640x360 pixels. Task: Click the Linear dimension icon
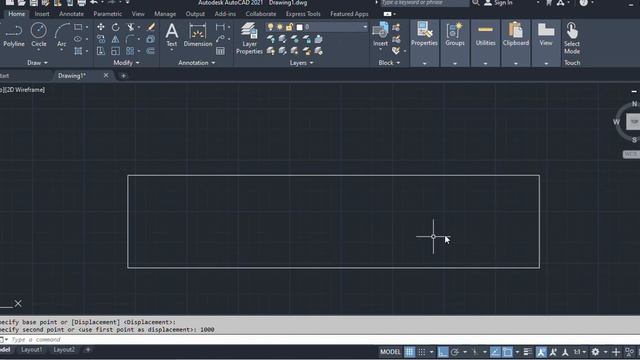[x=220, y=27]
